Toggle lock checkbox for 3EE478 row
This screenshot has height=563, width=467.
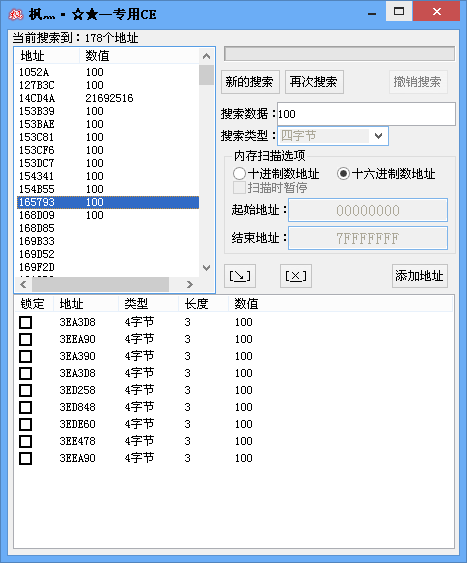[25, 441]
